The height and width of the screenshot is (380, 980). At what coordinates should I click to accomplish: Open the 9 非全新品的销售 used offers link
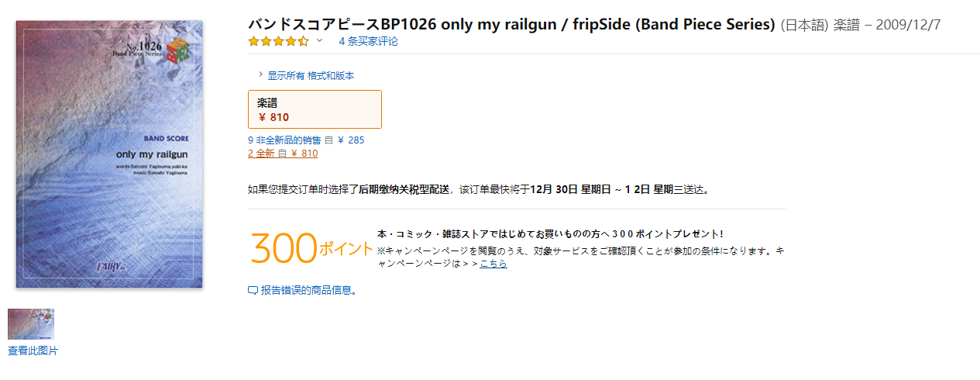[306, 140]
